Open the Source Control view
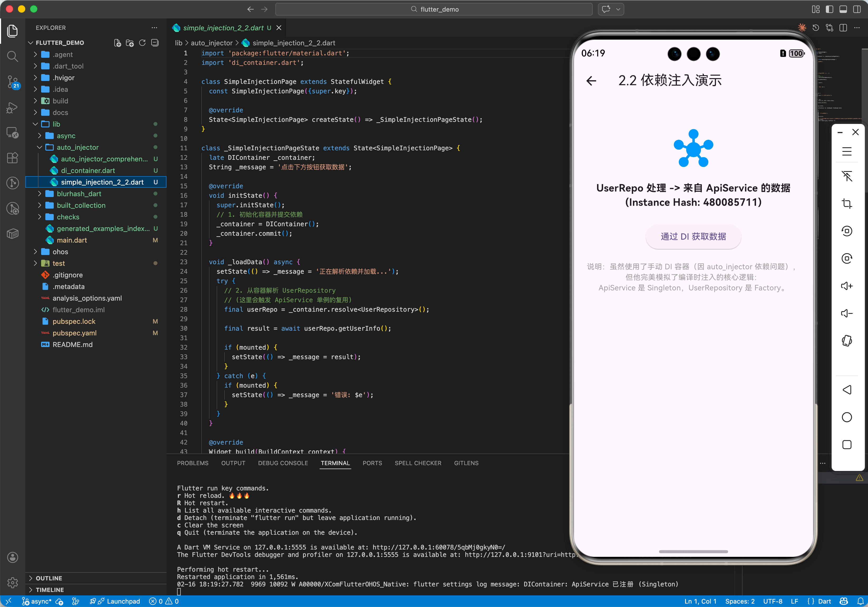 (x=12, y=81)
